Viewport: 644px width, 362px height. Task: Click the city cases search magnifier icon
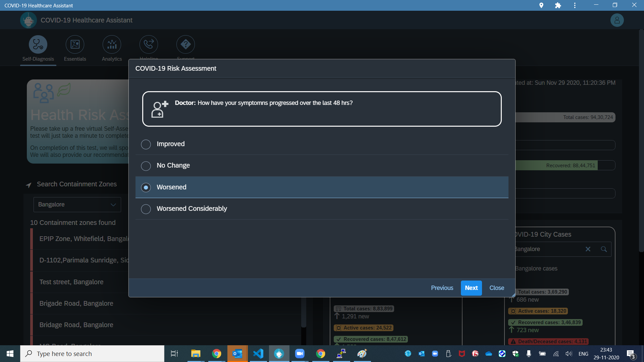point(604,249)
